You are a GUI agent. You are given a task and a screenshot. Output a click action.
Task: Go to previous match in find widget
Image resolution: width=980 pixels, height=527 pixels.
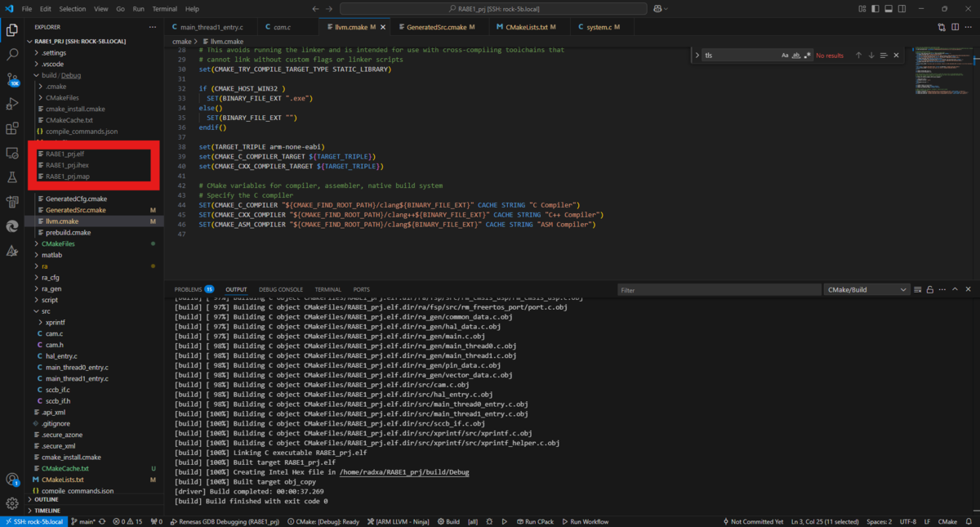pyautogui.click(x=858, y=56)
